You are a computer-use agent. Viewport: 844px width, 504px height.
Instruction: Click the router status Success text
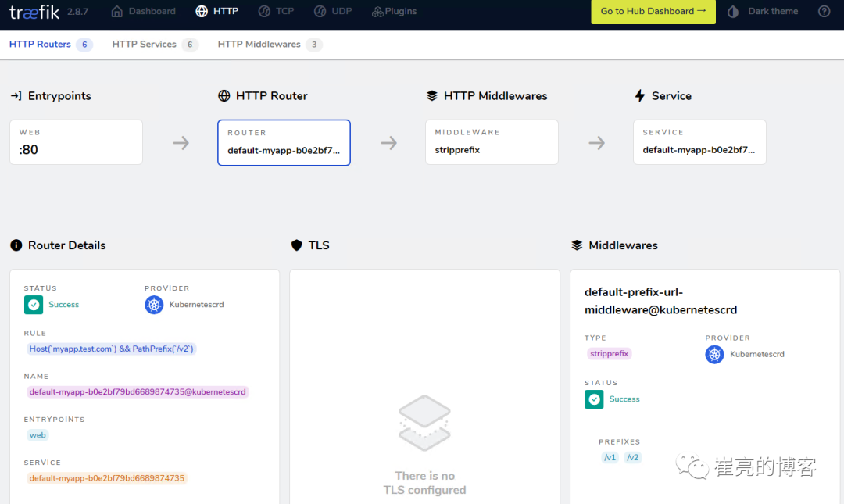[63, 305]
